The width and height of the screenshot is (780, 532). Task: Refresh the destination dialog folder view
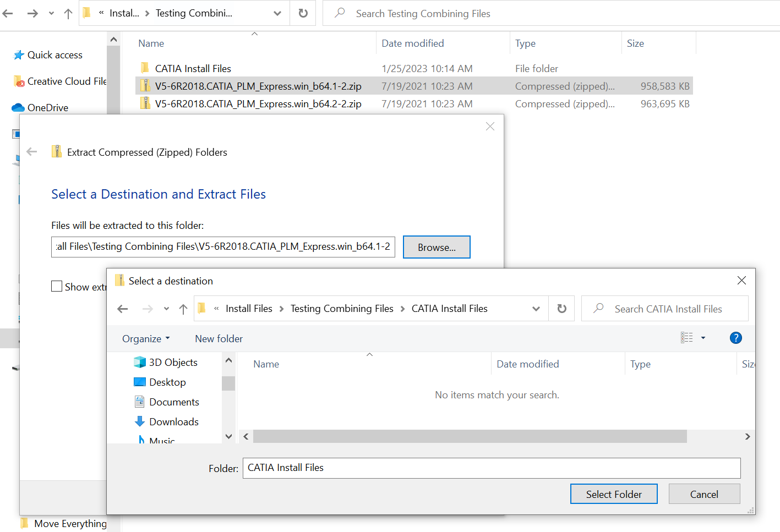pos(561,309)
